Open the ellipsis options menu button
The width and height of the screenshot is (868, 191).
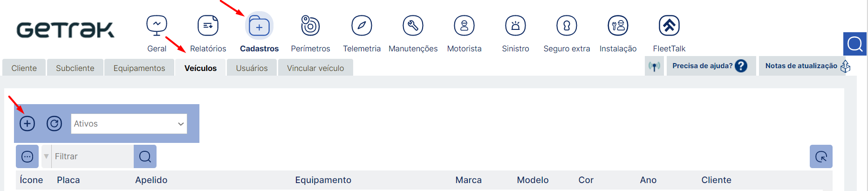click(27, 156)
